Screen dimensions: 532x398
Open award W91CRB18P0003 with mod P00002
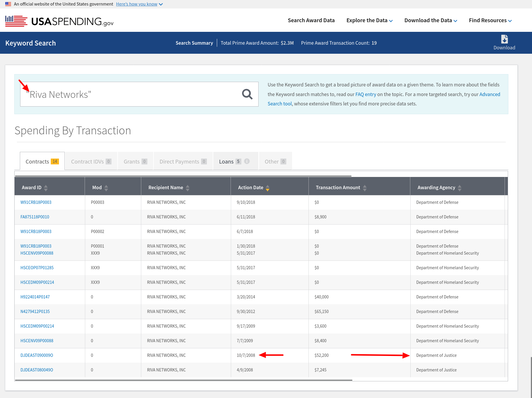click(x=36, y=232)
